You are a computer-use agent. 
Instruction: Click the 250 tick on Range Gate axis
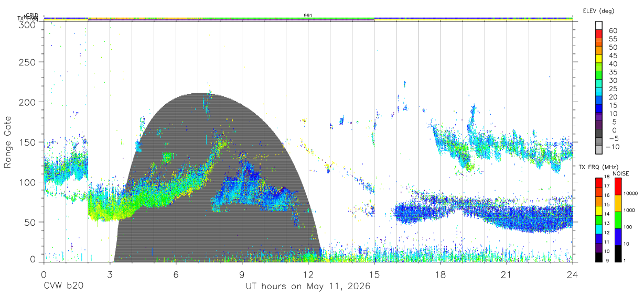(x=28, y=62)
